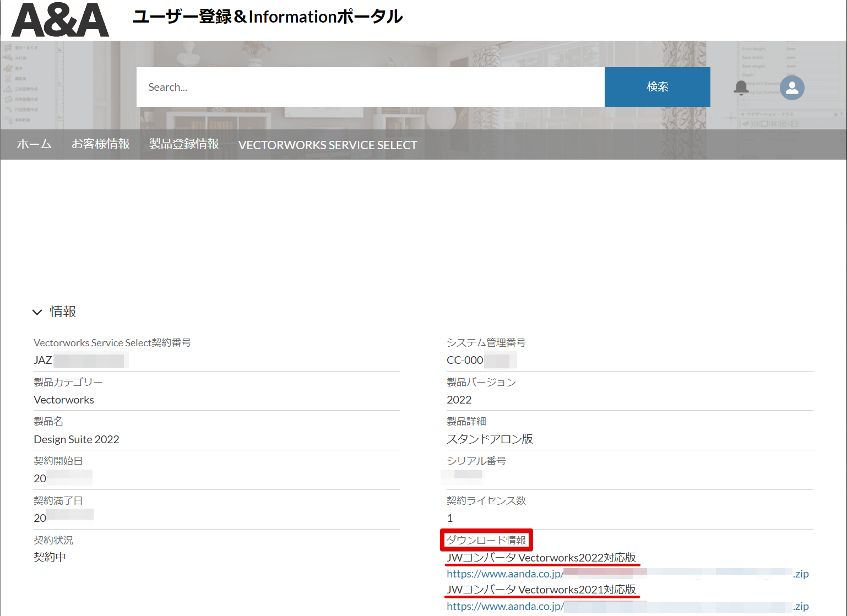Click the 契約状況 label

tap(53, 540)
